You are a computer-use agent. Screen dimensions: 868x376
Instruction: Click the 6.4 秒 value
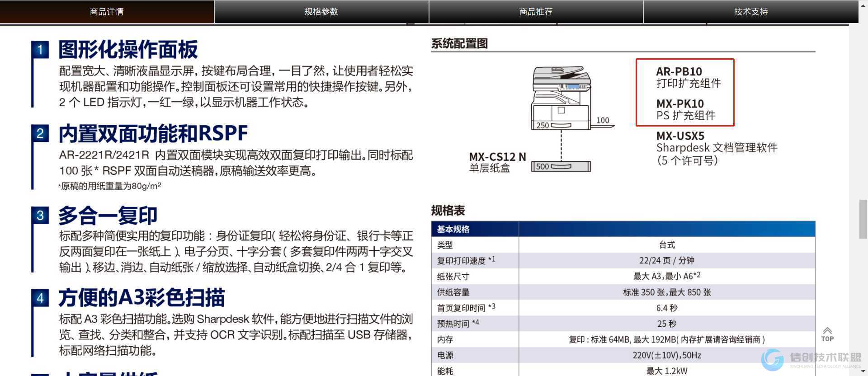point(667,308)
